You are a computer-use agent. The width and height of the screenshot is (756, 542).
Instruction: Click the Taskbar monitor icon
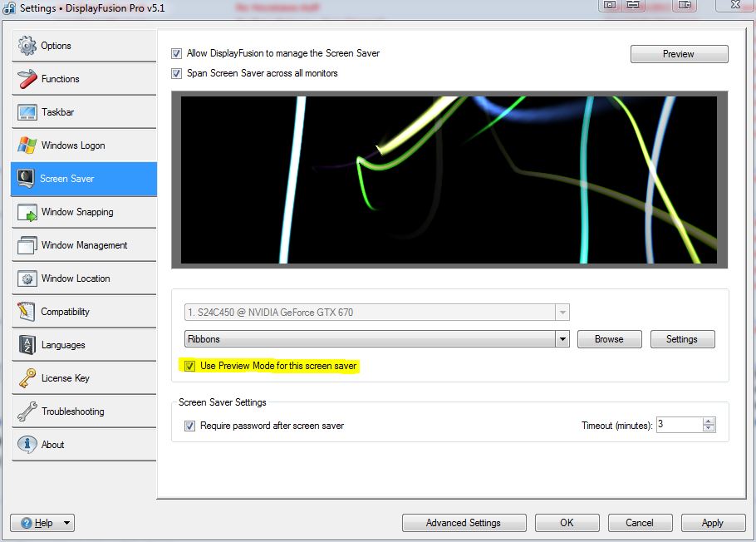tap(27, 112)
